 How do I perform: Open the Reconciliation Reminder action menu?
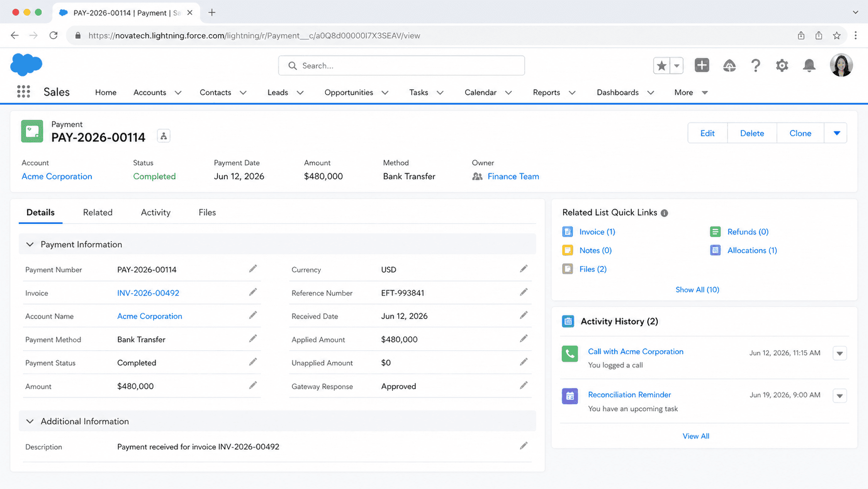click(x=839, y=396)
